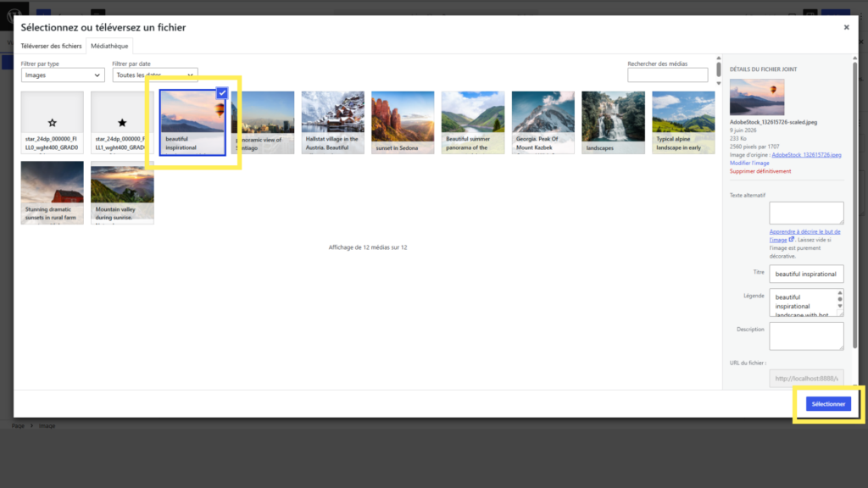This screenshot has height=488, width=868.
Task: Click the Modifier l'image link
Action: click(x=749, y=164)
